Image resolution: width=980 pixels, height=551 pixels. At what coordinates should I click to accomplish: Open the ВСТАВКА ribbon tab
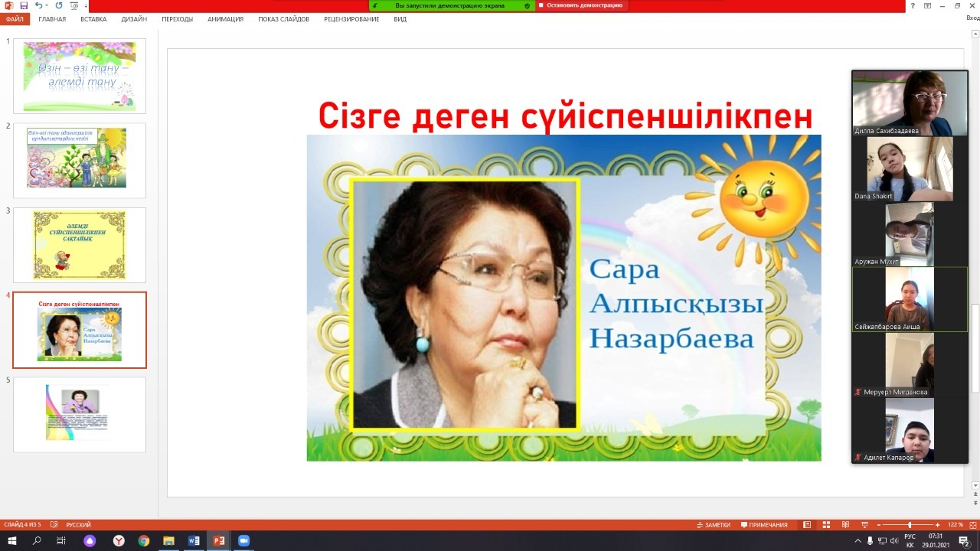93,19
